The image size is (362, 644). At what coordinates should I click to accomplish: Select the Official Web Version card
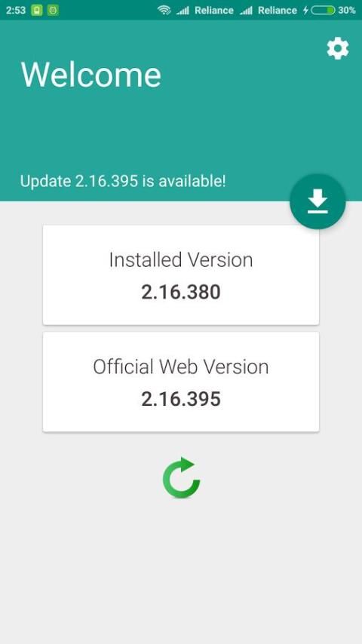click(x=181, y=382)
